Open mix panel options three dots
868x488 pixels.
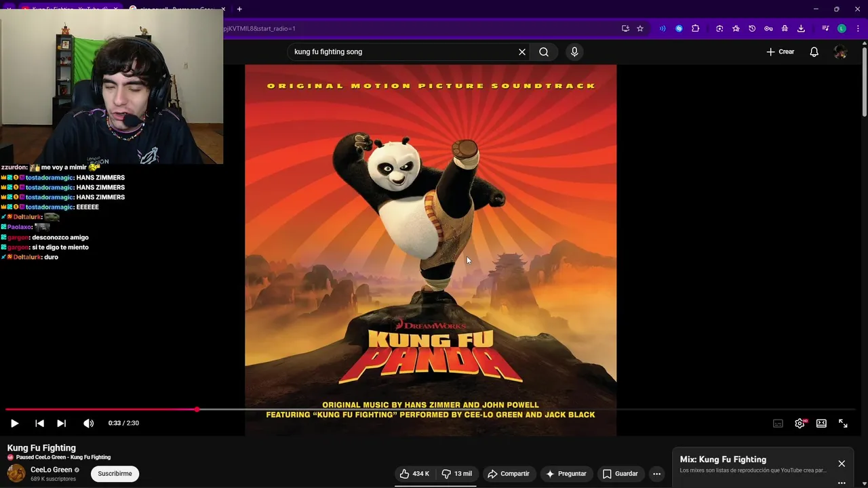pos(842,483)
